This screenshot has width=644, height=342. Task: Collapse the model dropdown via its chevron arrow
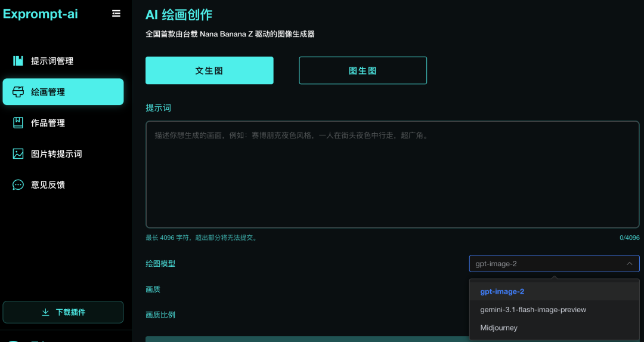[629, 264]
